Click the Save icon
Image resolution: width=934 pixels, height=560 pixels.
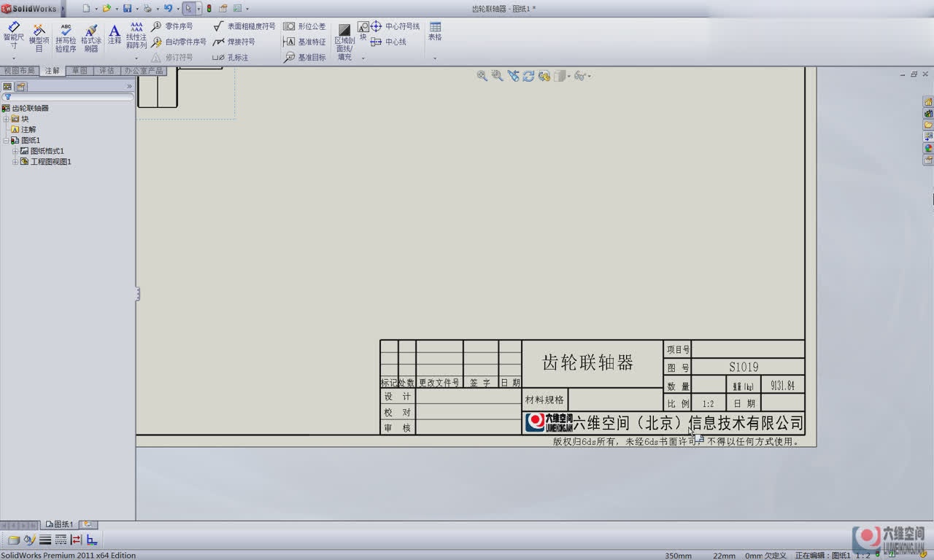click(x=127, y=8)
